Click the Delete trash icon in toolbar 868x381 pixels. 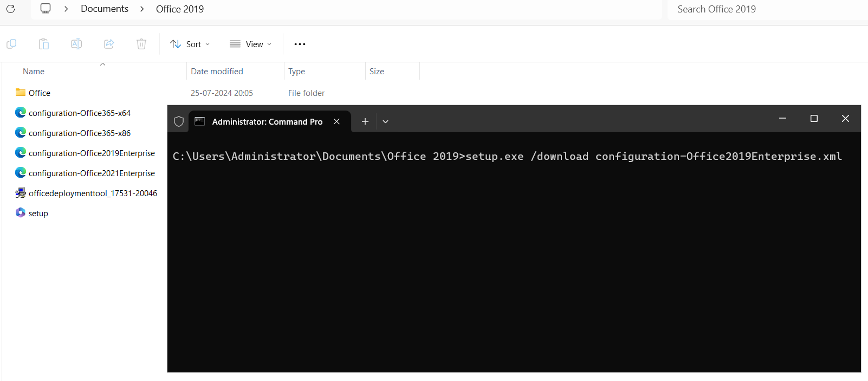click(x=141, y=44)
